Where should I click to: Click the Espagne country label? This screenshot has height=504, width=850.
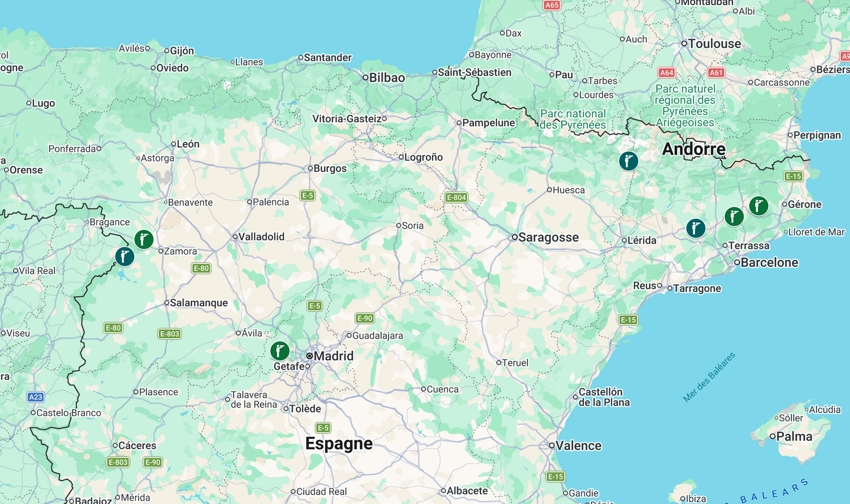coord(339,444)
